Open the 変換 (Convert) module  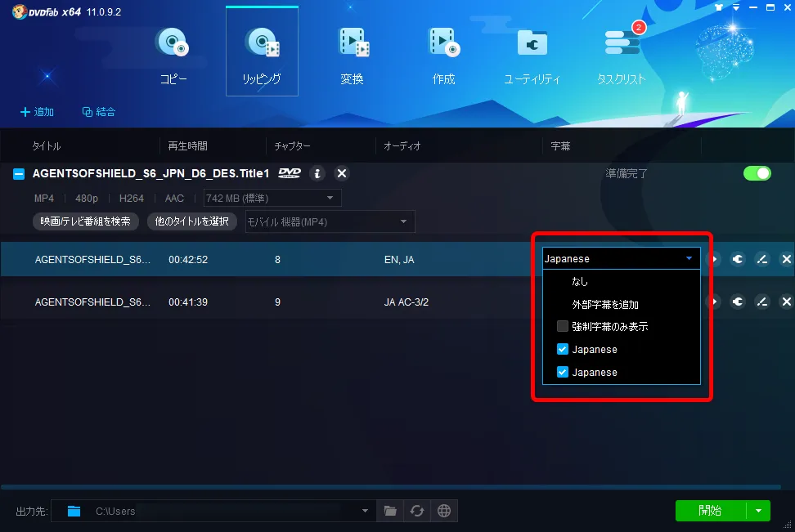(353, 55)
